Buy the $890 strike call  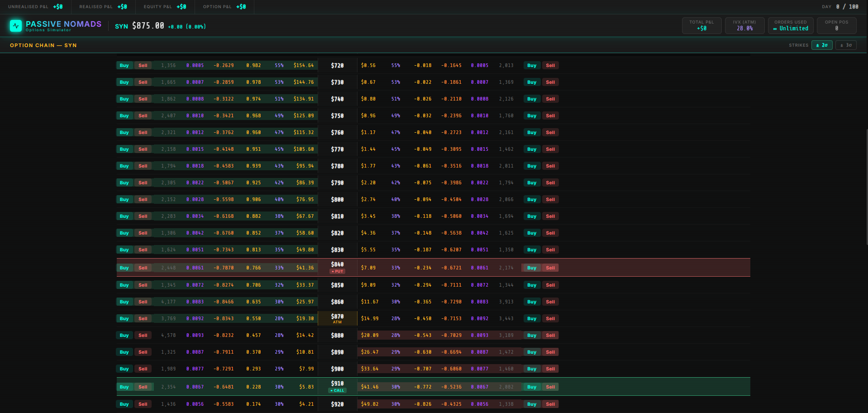tap(124, 352)
